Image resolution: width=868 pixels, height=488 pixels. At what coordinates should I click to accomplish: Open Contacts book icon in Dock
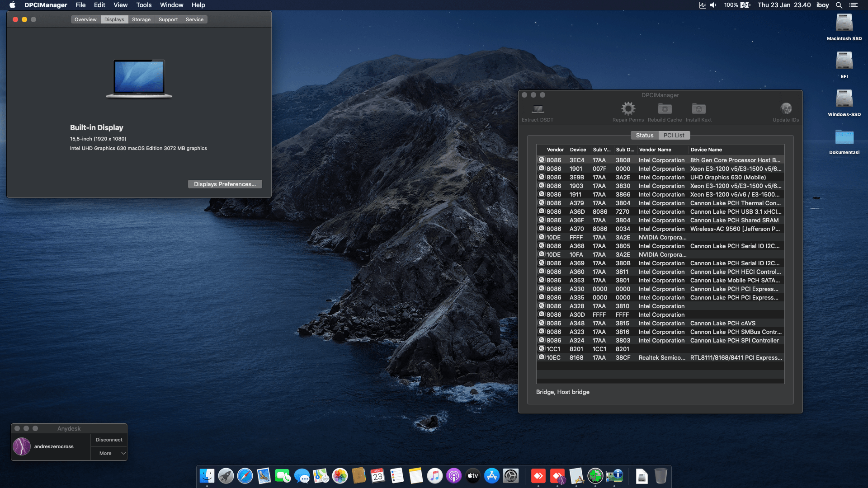click(x=359, y=476)
